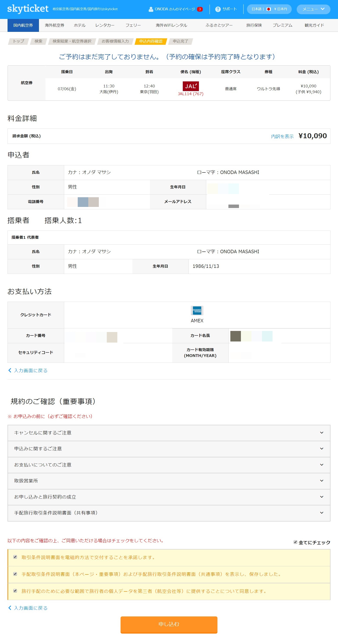The height and width of the screenshot is (644, 338).
Task: Open ONODA さんのマイページ user icon
Action: click(x=151, y=9)
